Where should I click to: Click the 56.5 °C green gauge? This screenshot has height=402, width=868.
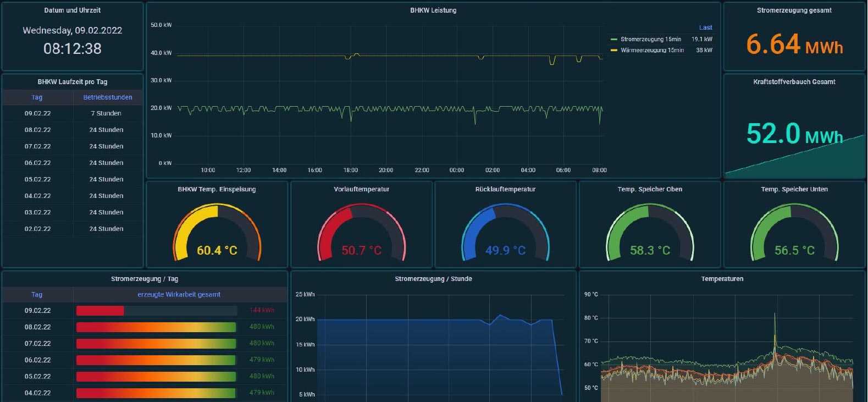coord(794,232)
